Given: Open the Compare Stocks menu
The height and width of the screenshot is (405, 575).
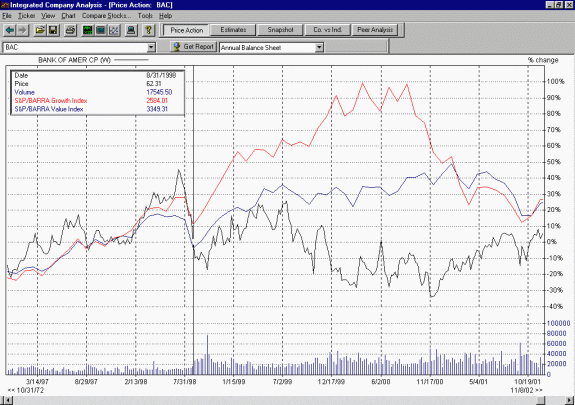Looking at the screenshot, I should pyautogui.click(x=106, y=16).
